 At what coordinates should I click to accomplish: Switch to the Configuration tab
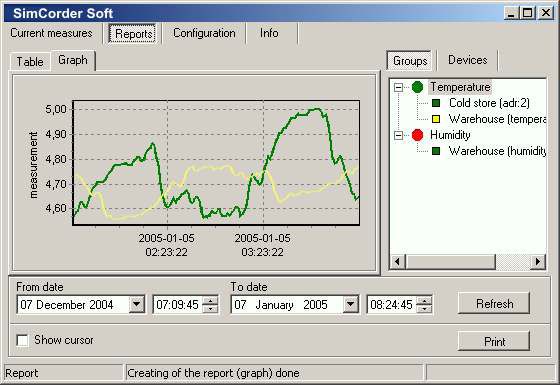(x=204, y=33)
